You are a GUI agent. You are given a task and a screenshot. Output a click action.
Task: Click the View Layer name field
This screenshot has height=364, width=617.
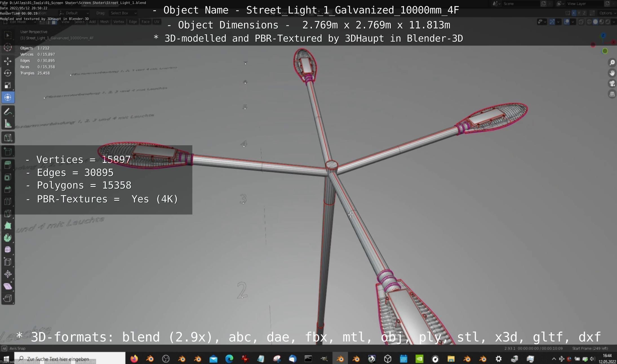tap(585, 4)
